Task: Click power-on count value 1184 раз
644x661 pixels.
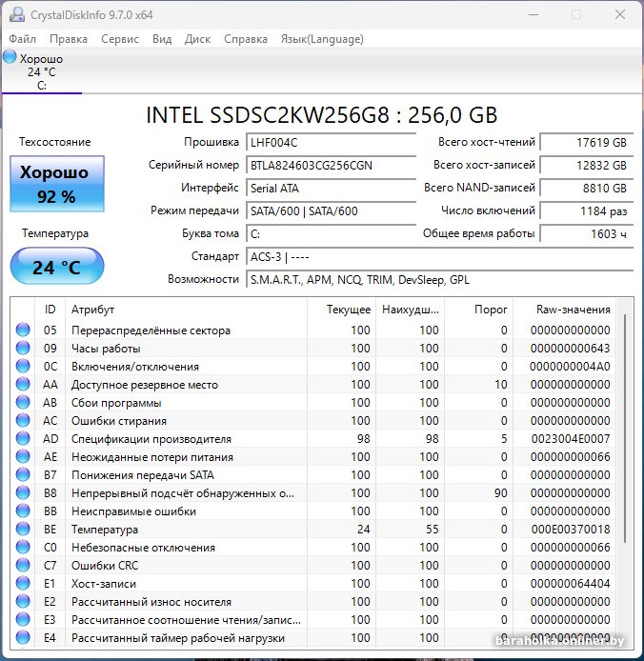Action: coord(587,210)
